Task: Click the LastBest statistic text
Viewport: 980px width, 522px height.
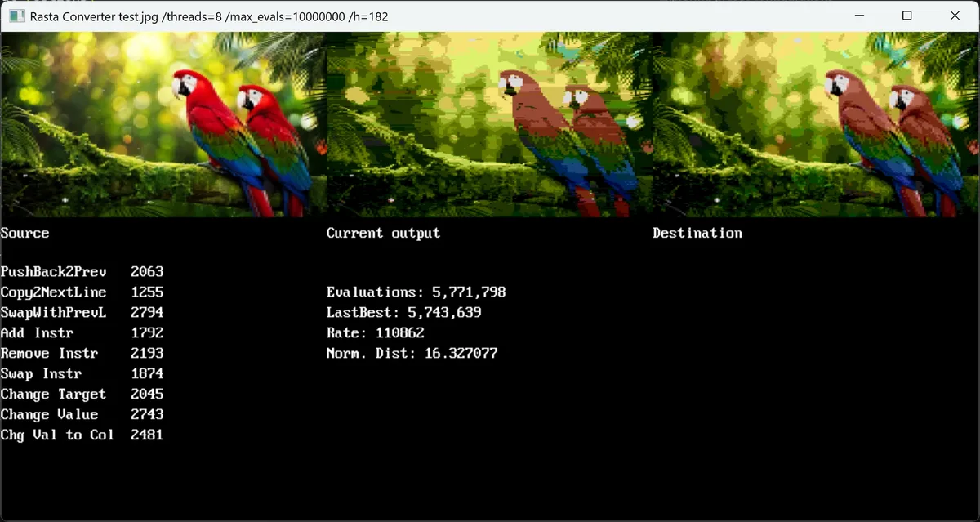Action: coord(403,312)
